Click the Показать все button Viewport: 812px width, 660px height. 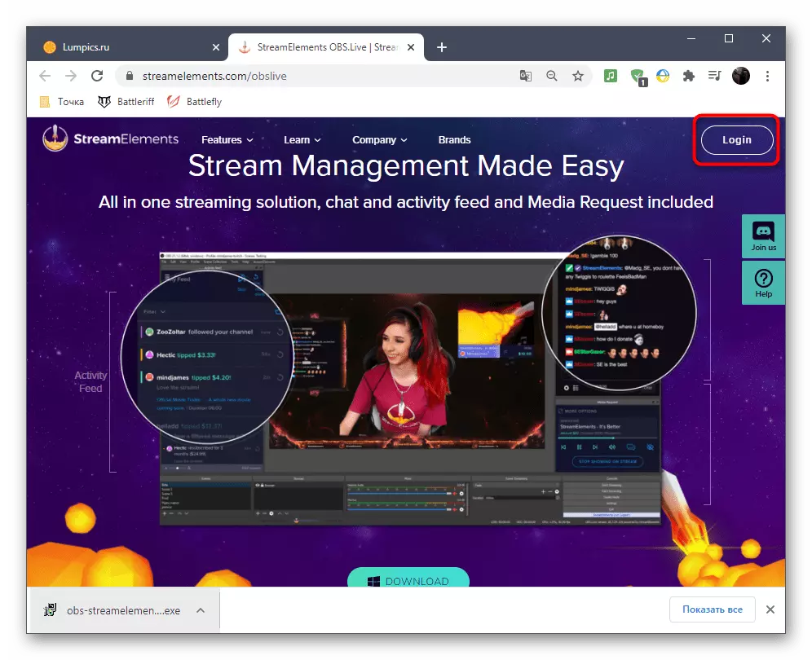(712, 609)
